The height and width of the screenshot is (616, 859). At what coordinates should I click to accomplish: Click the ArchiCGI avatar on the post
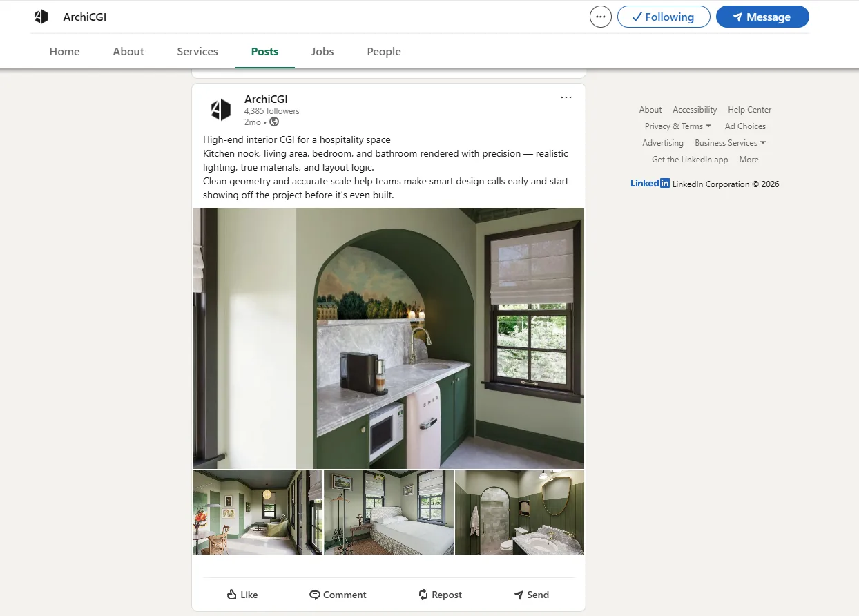(x=220, y=109)
